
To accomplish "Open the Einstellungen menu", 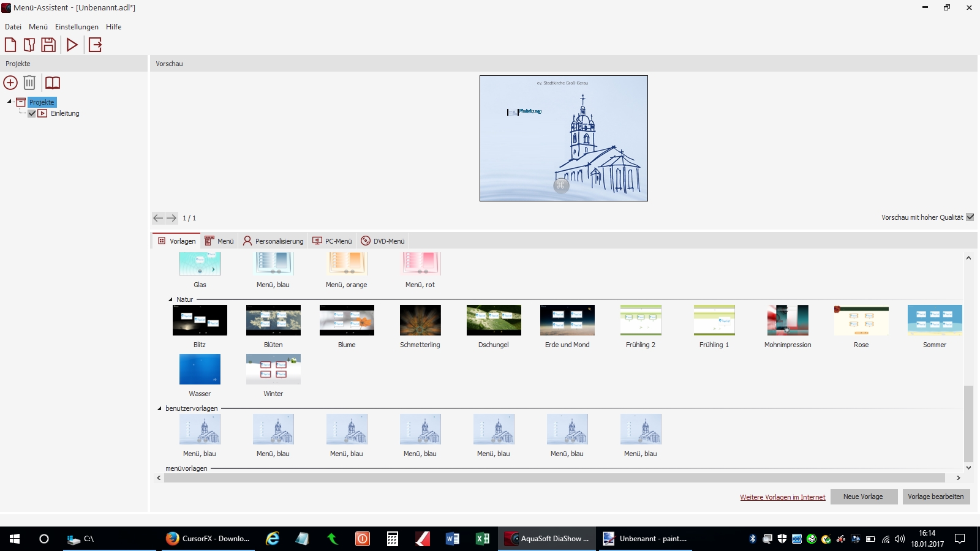I will point(77,27).
